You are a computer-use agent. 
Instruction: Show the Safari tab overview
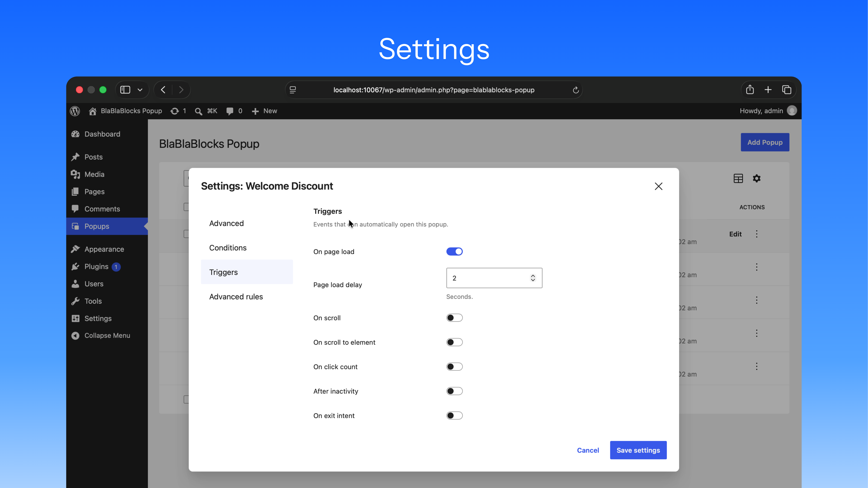(787, 90)
